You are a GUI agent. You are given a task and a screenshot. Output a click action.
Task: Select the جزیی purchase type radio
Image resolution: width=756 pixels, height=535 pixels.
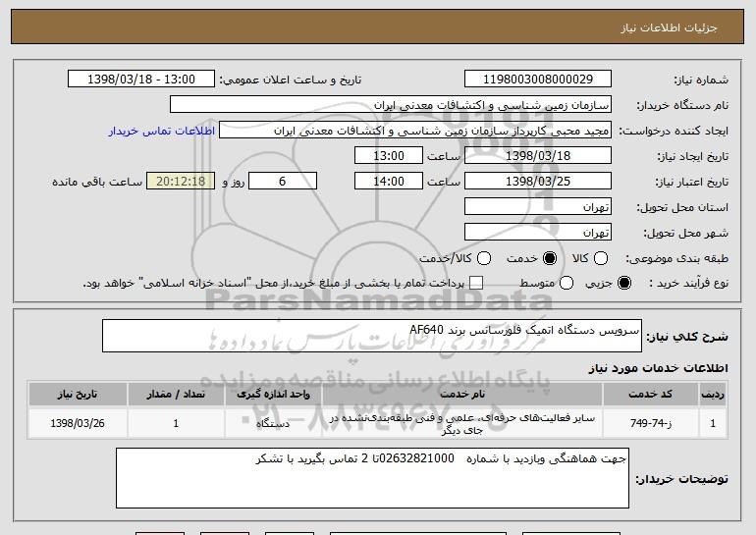coord(623,283)
